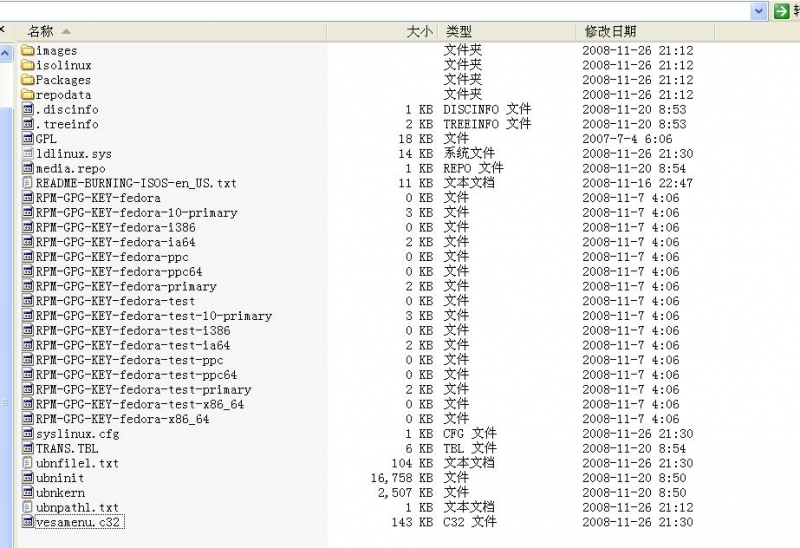The height and width of the screenshot is (548, 800).
Task: Click the RPM-GPG-KEY-fedora-ppc file icon
Action: tap(28, 257)
